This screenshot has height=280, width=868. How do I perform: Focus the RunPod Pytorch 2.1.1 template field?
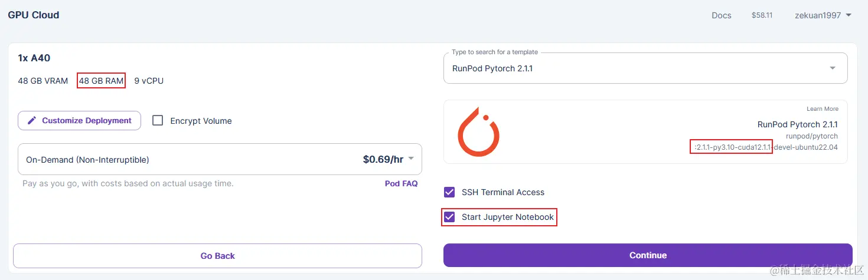tap(645, 68)
